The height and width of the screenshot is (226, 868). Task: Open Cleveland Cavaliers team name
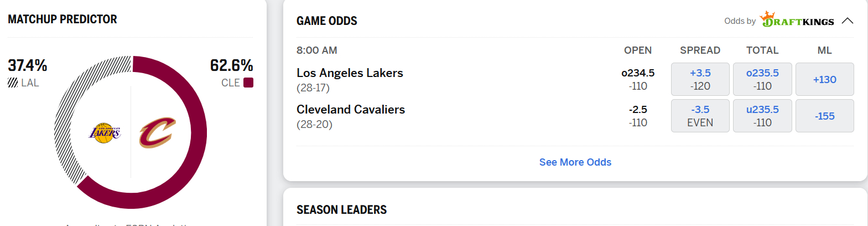pos(351,110)
